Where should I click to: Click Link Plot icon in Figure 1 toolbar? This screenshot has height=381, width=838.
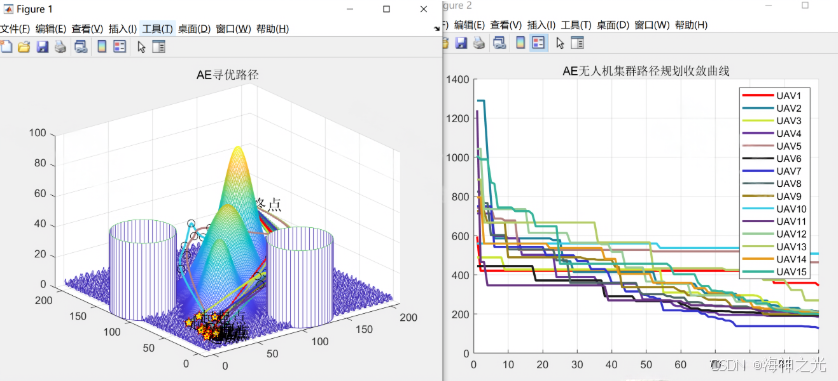pyautogui.click(x=81, y=47)
